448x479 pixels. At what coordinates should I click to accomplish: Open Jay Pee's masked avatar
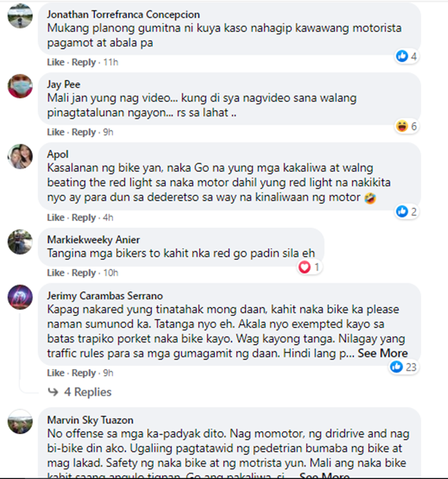(20, 86)
